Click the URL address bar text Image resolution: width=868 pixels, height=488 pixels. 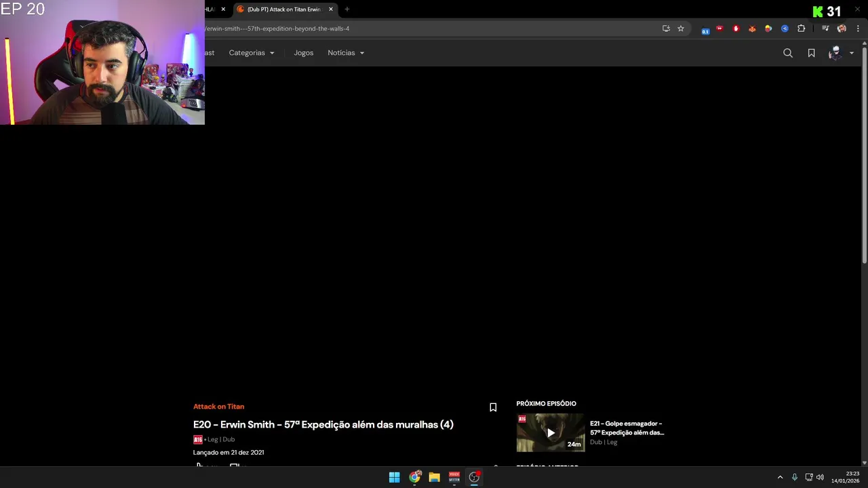(x=277, y=28)
